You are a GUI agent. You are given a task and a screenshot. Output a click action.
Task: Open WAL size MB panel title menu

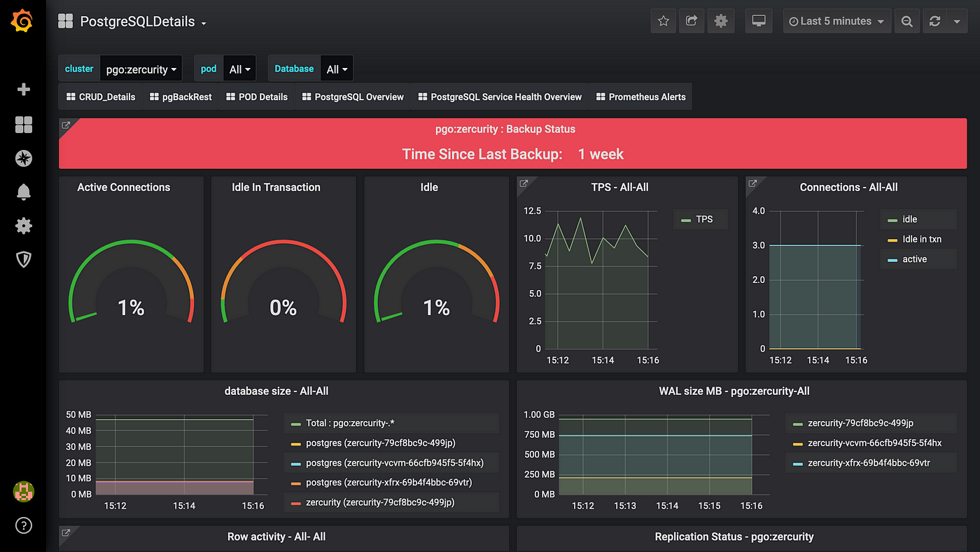(x=734, y=390)
